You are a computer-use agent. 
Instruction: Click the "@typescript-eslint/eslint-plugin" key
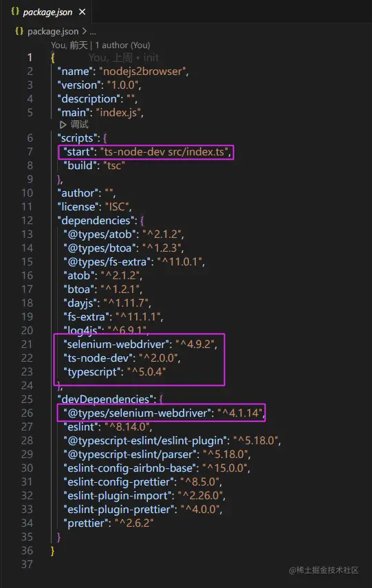[146, 441]
